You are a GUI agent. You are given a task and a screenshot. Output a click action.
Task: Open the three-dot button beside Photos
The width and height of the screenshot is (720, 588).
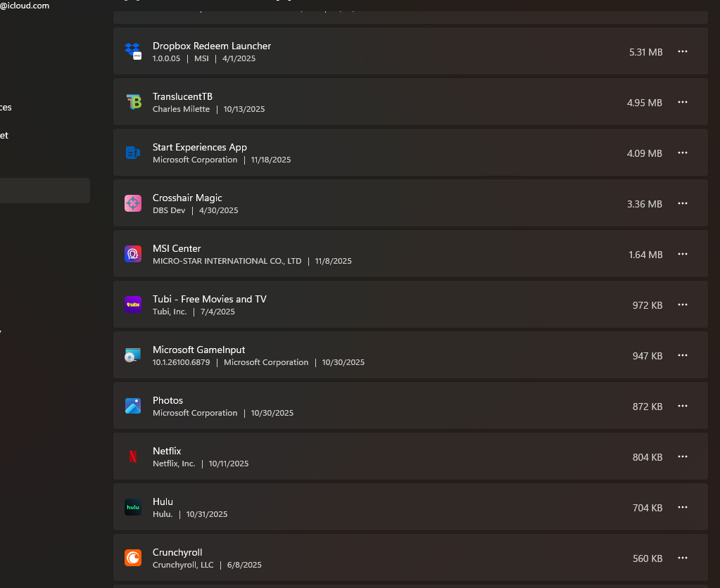click(682, 406)
